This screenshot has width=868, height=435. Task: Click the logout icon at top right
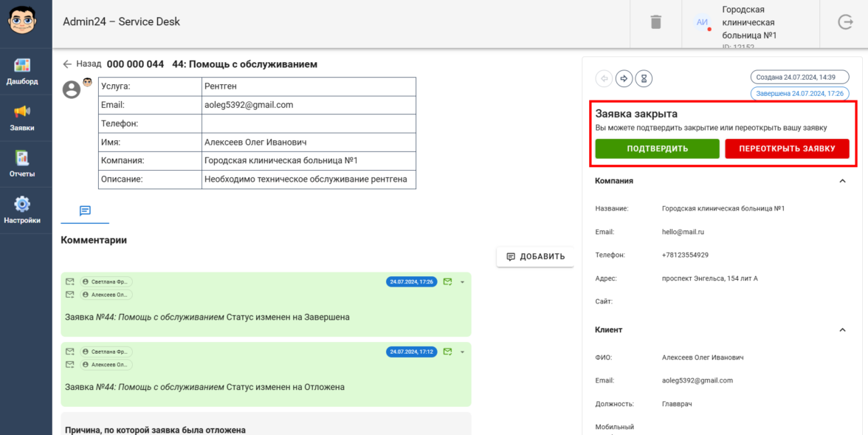click(845, 22)
